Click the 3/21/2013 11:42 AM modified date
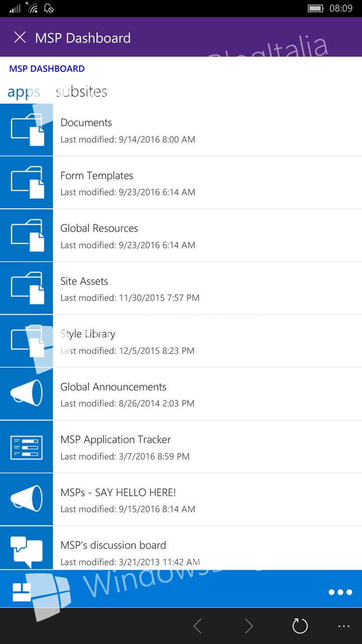 coord(159,562)
